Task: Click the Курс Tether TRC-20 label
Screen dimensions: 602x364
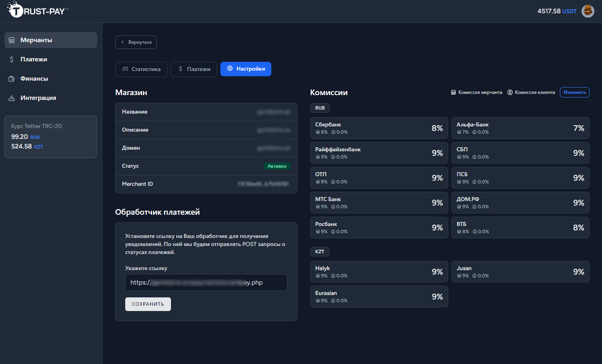Action: pos(37,126)
